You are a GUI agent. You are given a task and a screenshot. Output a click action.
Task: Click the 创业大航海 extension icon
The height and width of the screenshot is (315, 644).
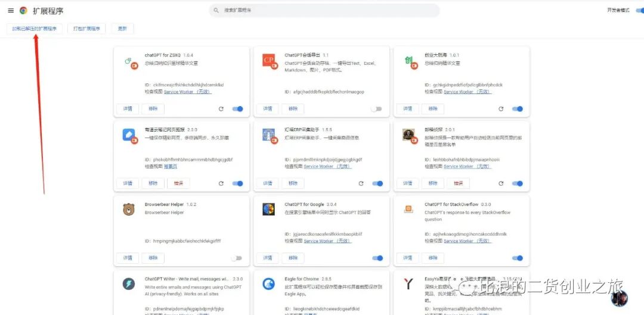click(x=410, y=61)
